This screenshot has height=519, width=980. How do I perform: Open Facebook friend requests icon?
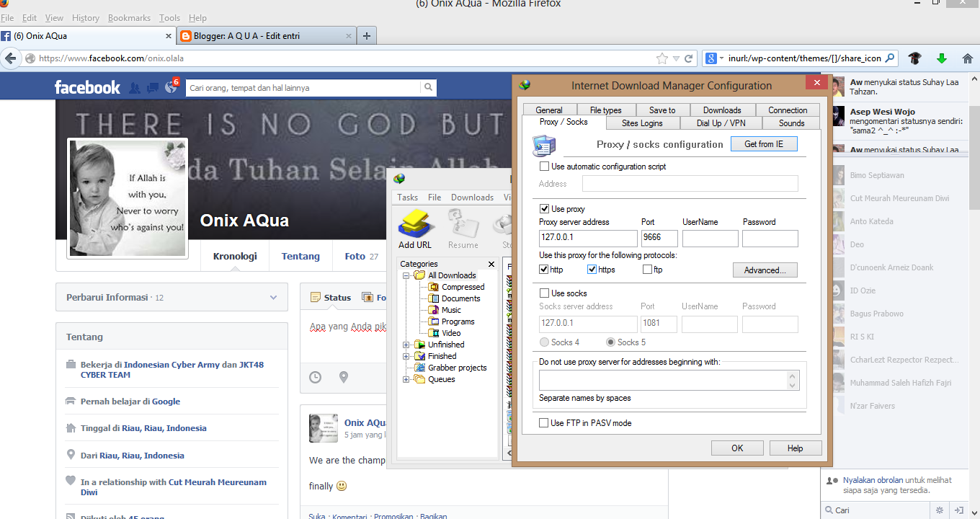[135, 88]
